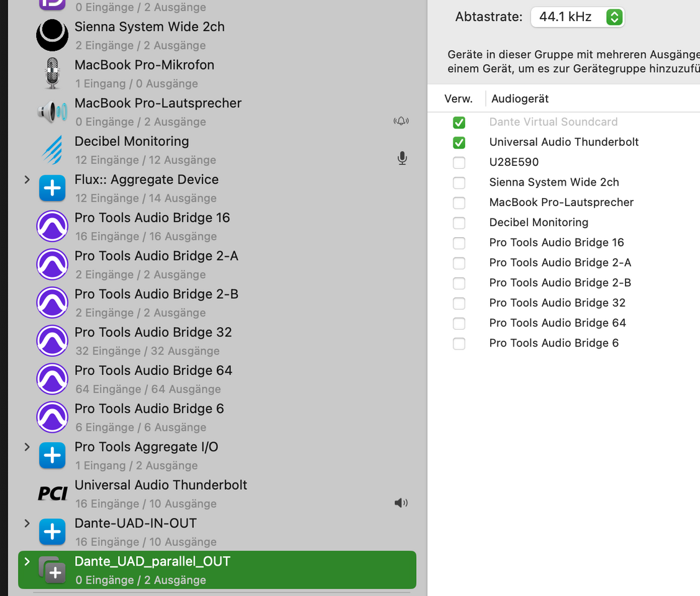
Task: Click the Pro Tools Audio Bridge 2-B icon
Action: pos(52,302)
